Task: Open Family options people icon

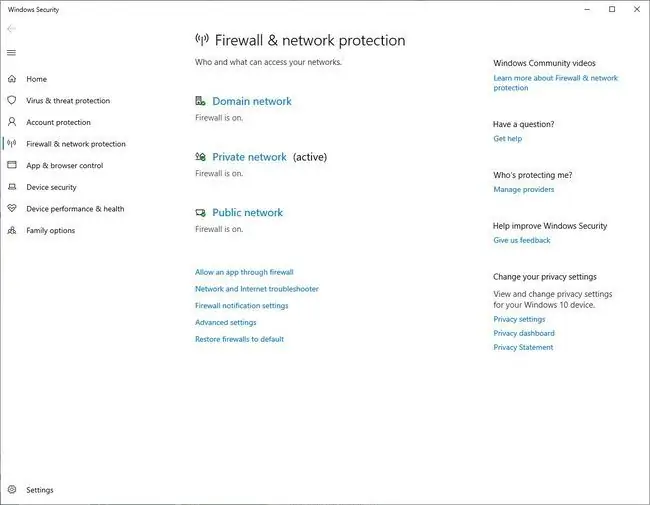Action: tap(12, 230)
